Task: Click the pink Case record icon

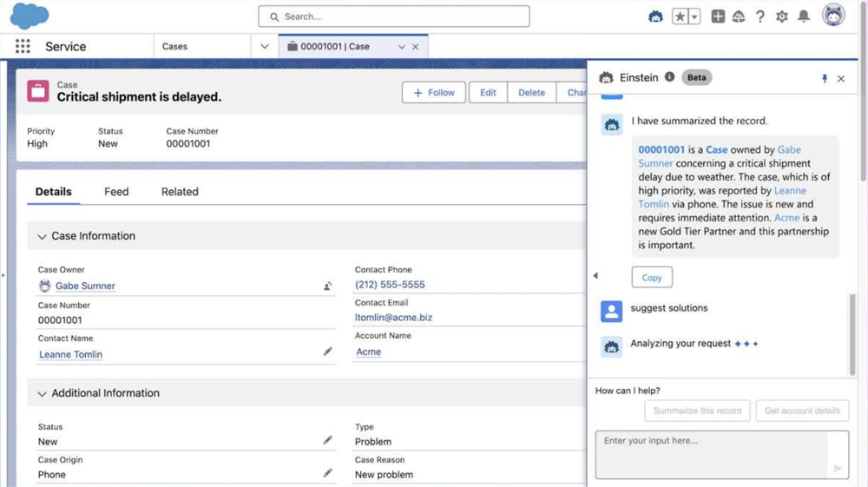Action: (37, 91)
